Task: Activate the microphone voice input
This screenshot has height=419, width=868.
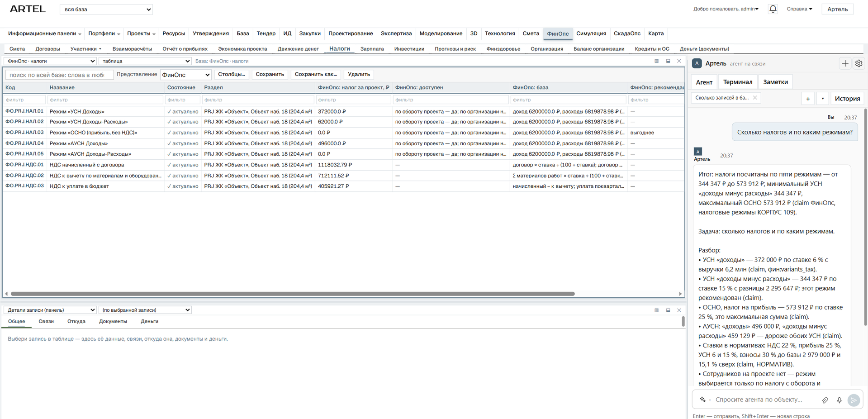Action: coord(839,400)
